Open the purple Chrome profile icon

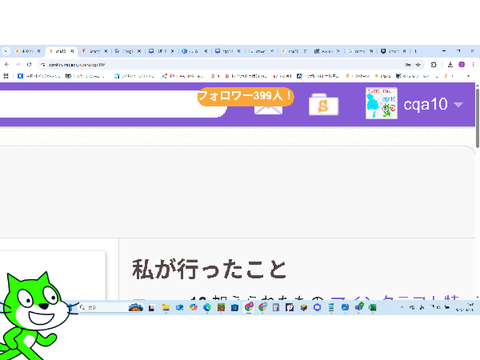point(462,65)
